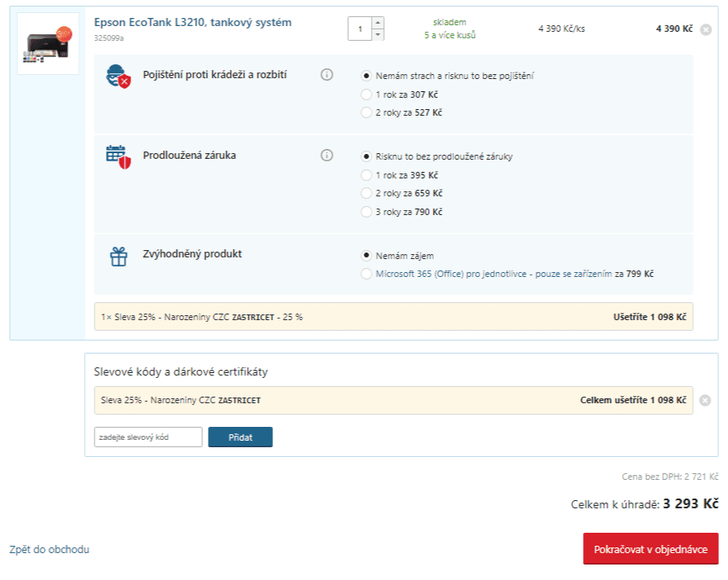
Task: Open info icon for Prodloužená záruka
Action: pos(327,156)
